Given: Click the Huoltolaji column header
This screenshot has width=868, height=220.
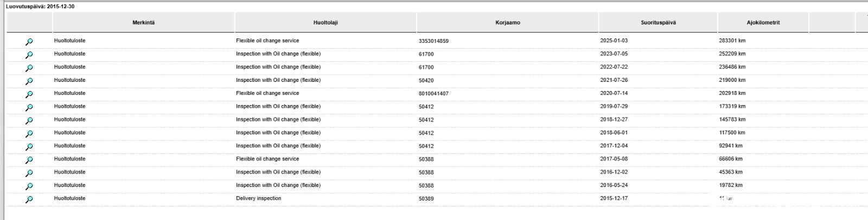Looking at the screenshot, I should pos(325,23).
